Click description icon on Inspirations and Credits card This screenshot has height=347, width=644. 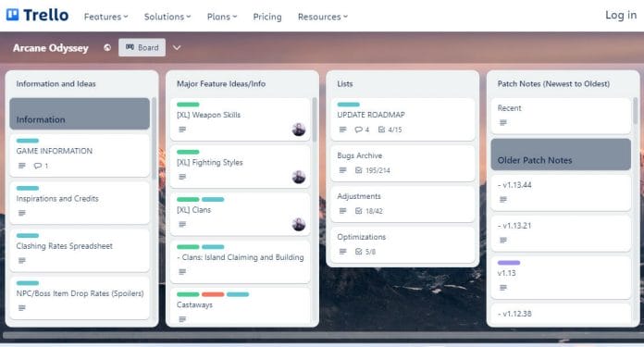click(22, 213)
